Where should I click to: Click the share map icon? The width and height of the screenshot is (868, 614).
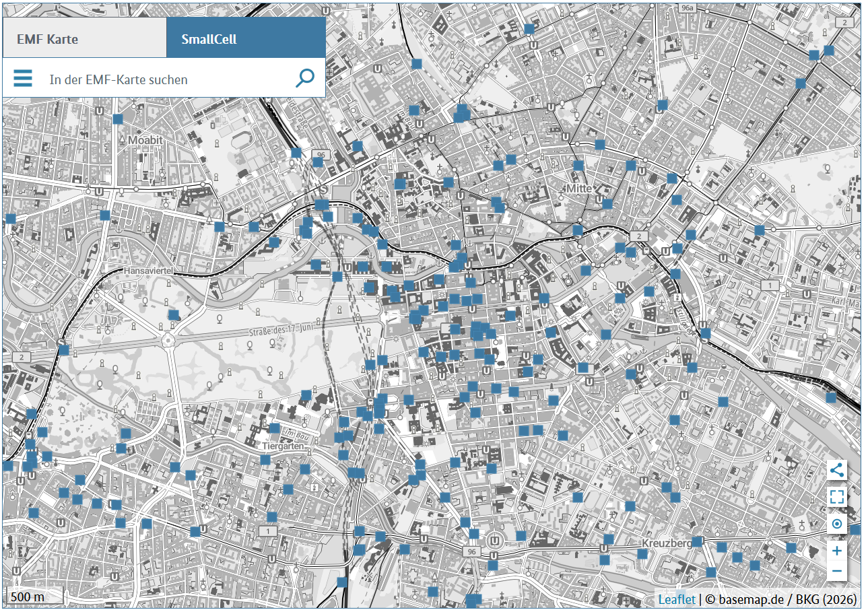(837, 470)
